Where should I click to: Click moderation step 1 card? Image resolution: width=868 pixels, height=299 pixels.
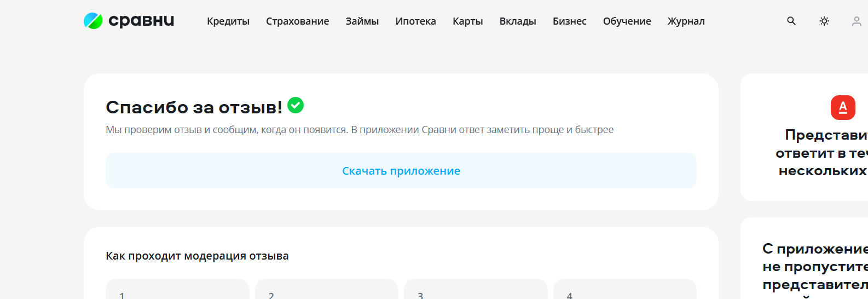(x=177, y=290)
